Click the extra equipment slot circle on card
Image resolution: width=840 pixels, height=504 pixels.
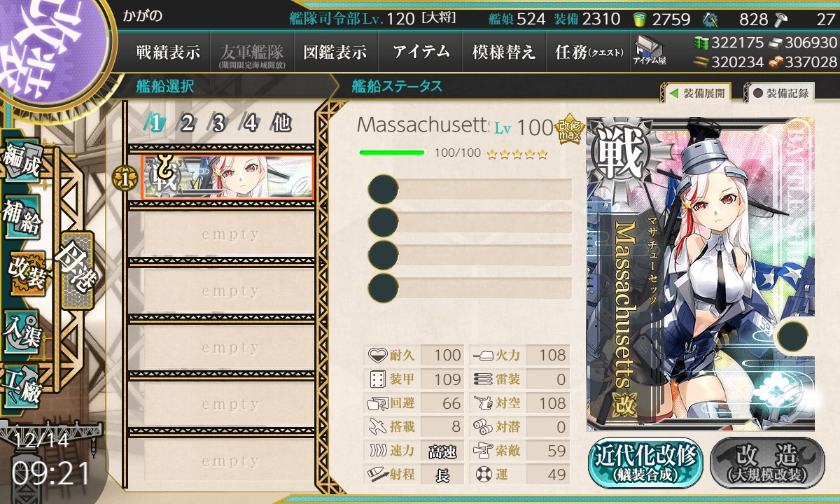(793, 336)
